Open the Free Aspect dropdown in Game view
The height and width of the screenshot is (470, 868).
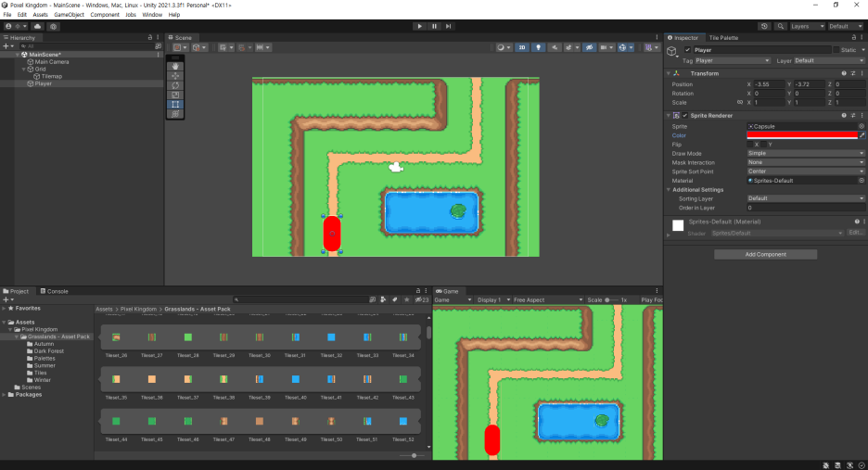[547, 300]
